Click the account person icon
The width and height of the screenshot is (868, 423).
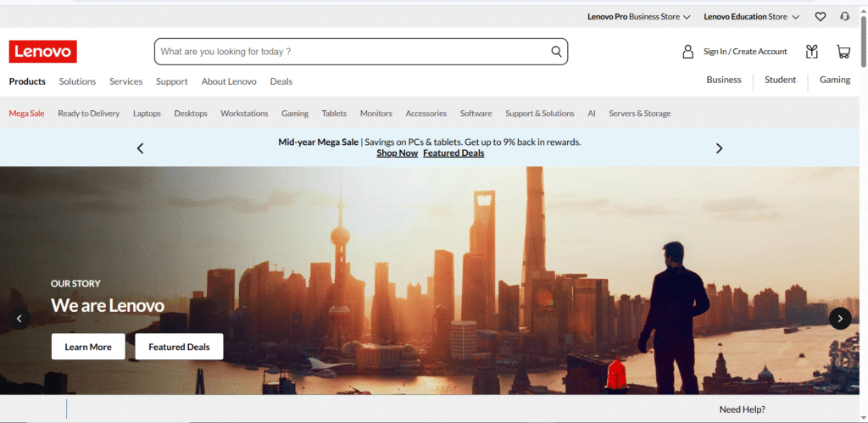point(687,52)
